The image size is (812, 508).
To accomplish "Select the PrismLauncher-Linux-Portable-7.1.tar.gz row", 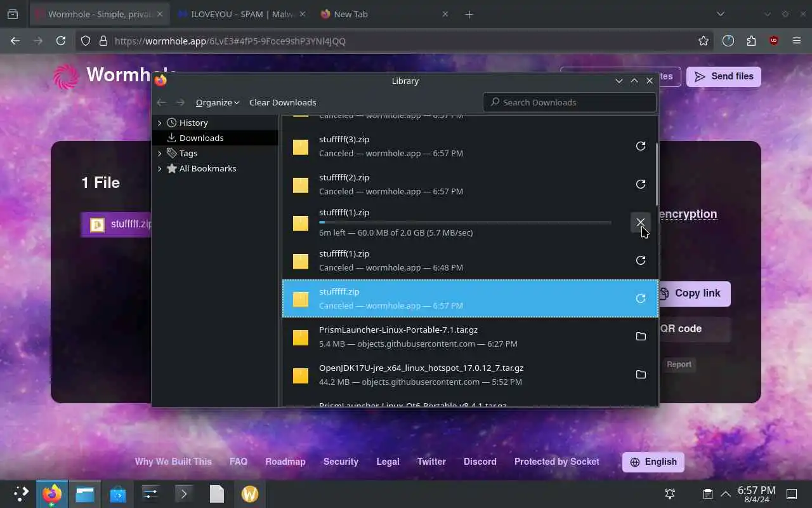I will pos(470,337).
